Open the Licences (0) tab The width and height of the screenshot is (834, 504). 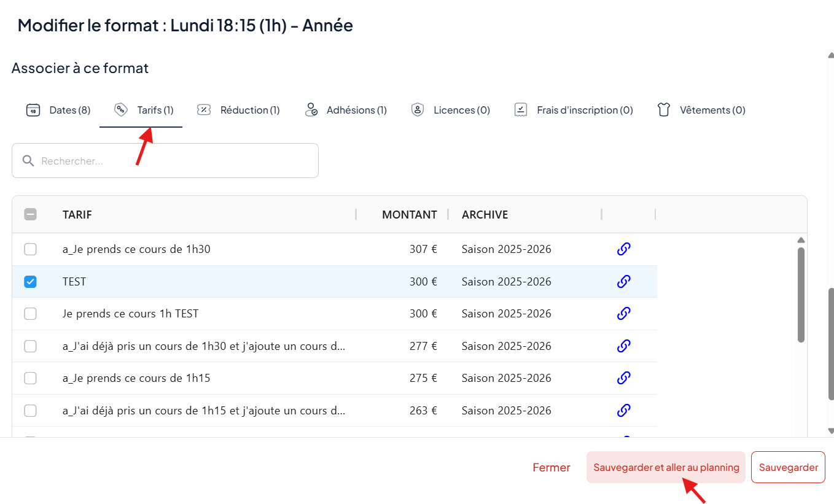pyautogui.click(x=451, y=110)
